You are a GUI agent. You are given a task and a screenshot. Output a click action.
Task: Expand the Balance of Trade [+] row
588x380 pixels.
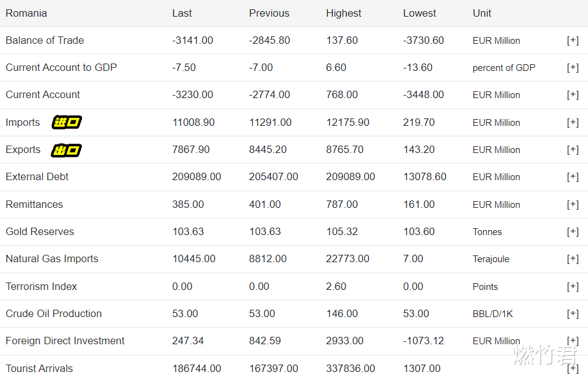(573, 41)
